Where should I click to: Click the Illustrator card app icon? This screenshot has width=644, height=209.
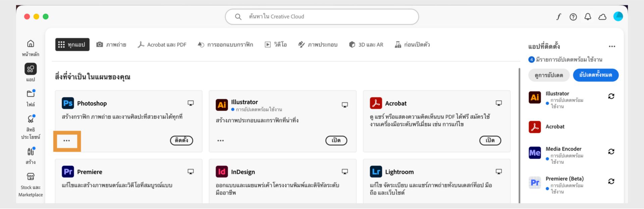222,105
